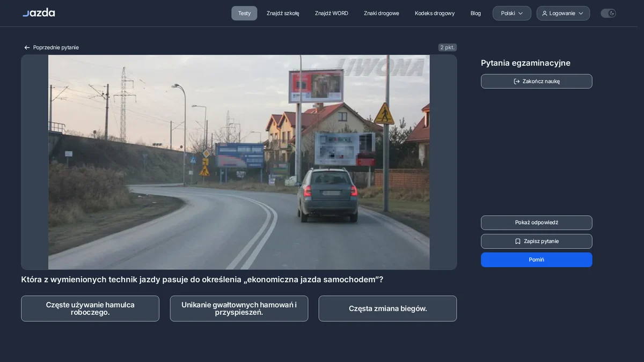
Task: Go to Znajdź szkołę
Action: tap(283, 13)
